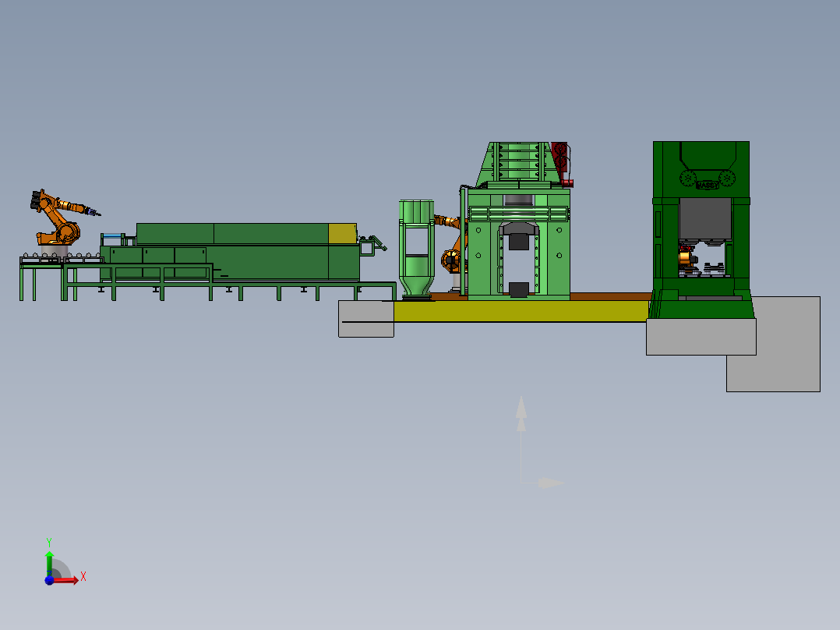Click the green Y axis arrow of the orientation triad
This screenshot has width=840, height=630.
pos(49,563)
